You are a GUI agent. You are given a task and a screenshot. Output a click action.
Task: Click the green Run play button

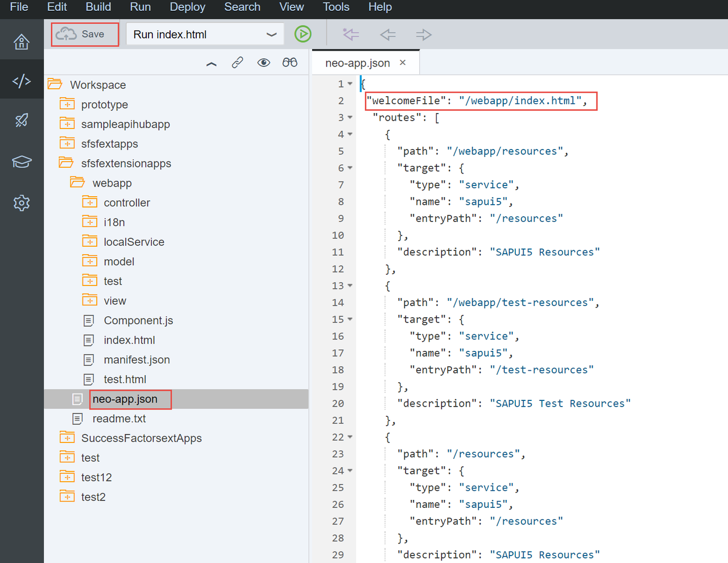coord(303,34)
